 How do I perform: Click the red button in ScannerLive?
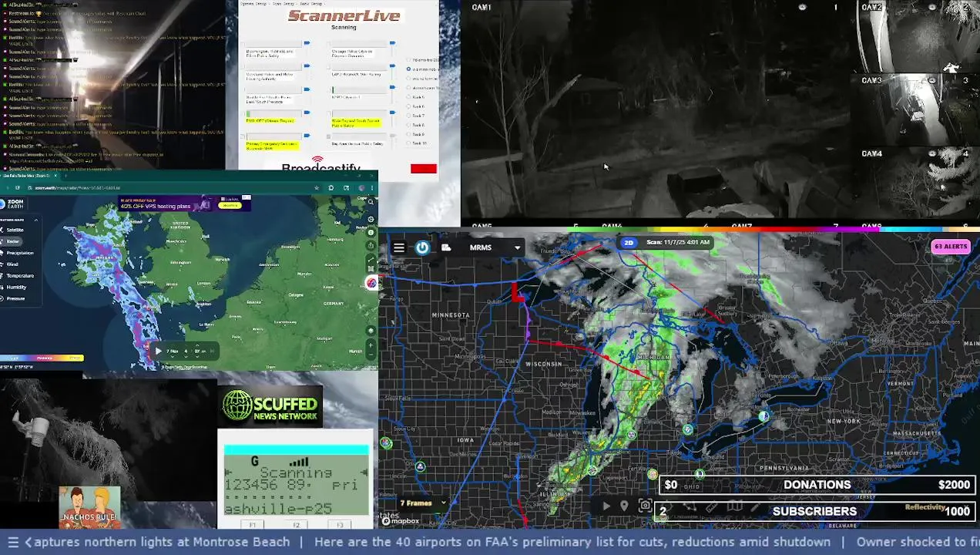click(424, 169)
